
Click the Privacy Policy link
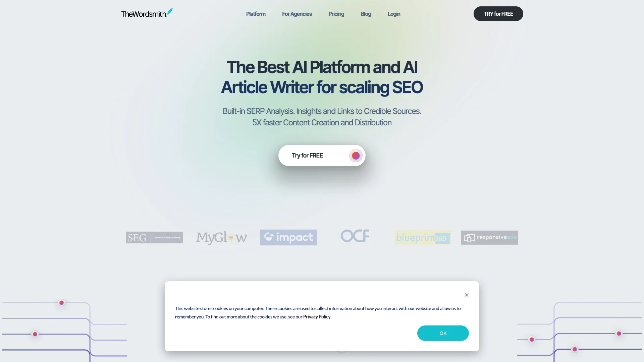[x=317, y=317]
